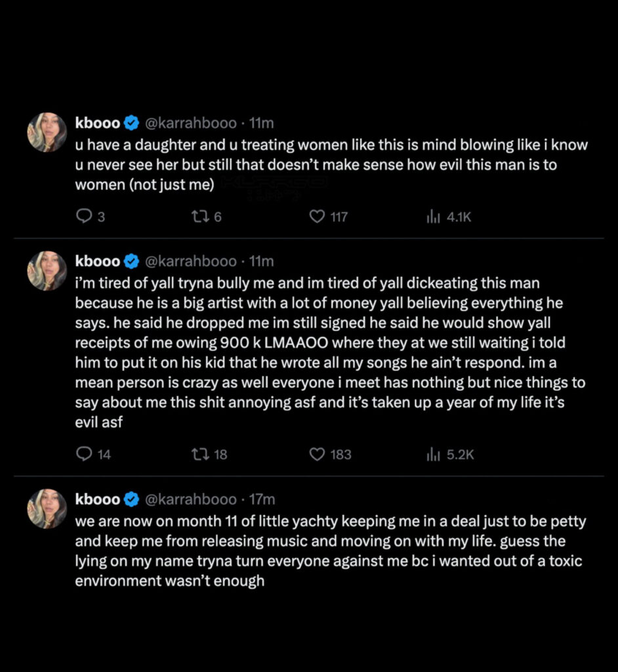This screenshot has height=672, width=618.
Task: Open the 17m timestamp link
Action: (262, 499)
